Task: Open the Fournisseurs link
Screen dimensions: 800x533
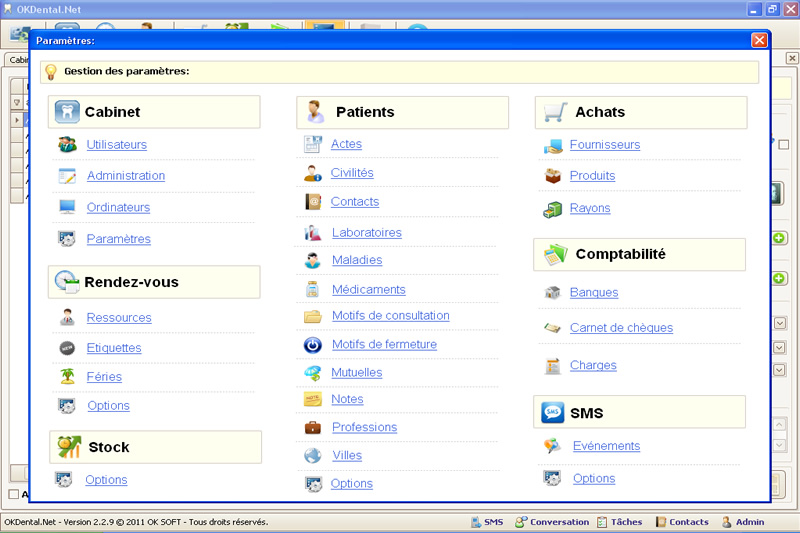Action: pos(605,145)
